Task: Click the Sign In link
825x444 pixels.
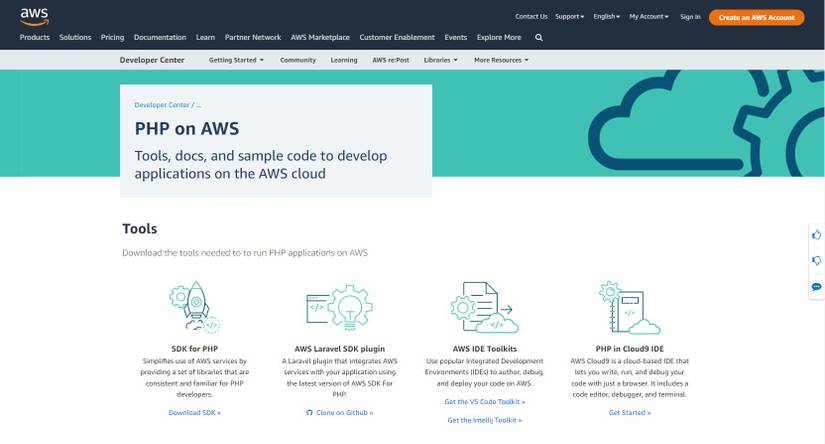Action: (x=690, y=17)
